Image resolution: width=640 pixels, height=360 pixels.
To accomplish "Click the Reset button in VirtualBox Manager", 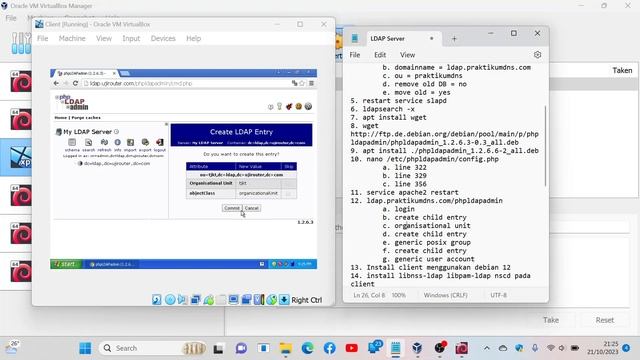I will coord(604,320).
